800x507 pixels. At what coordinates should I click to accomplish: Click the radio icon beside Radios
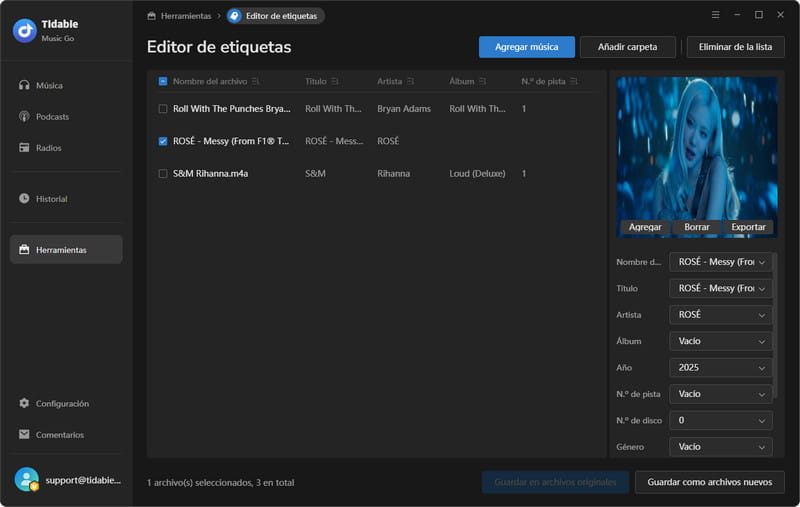(24, 147)
